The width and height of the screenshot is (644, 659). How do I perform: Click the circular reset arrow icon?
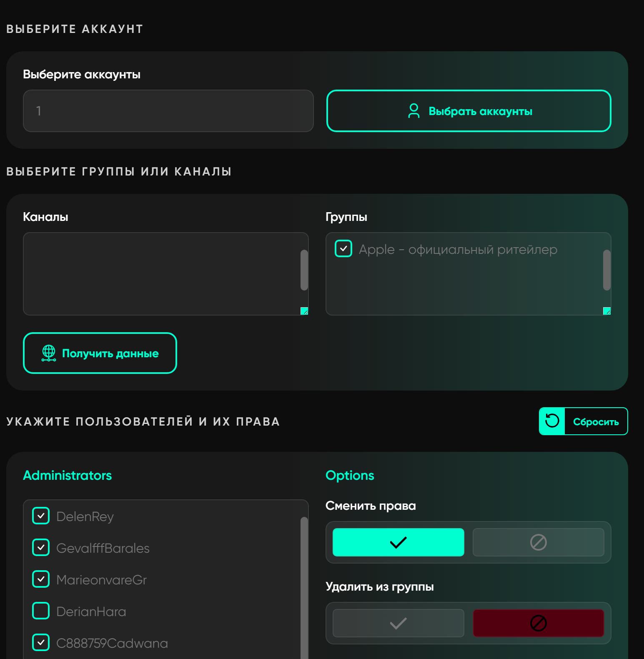pos(552,421)
